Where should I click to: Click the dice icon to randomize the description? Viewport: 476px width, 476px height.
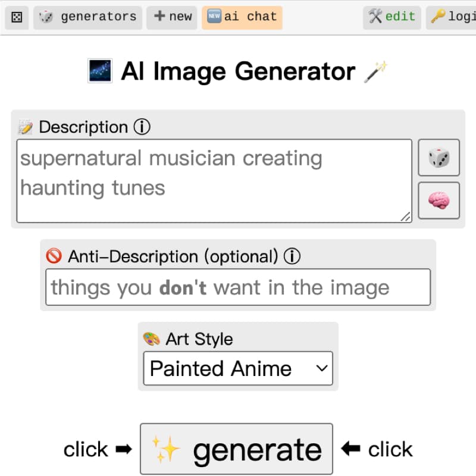click(x=439, y=158)
